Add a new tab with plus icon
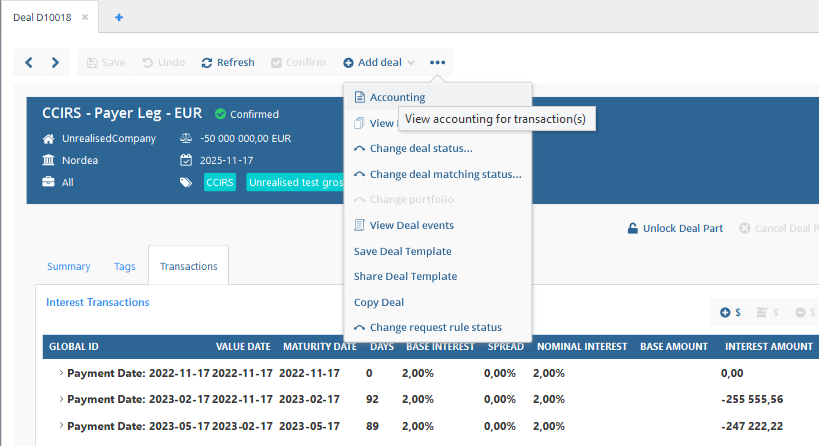 119,17
